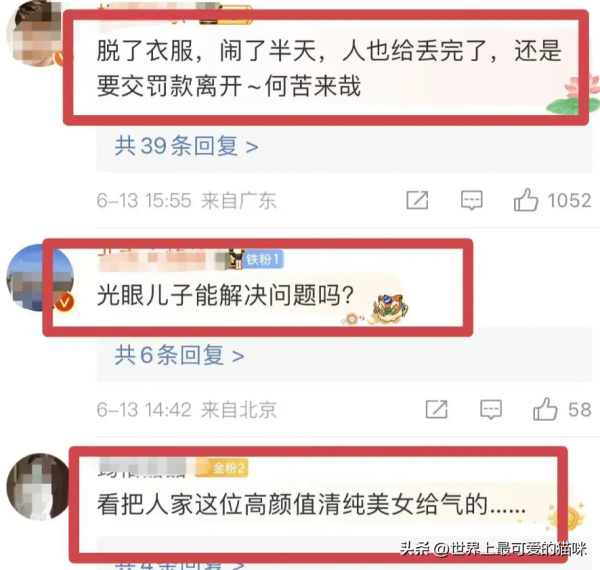600x570 pixels.
Task: Expand partially hidden replies link at bottom
Action: pos(179,565)
